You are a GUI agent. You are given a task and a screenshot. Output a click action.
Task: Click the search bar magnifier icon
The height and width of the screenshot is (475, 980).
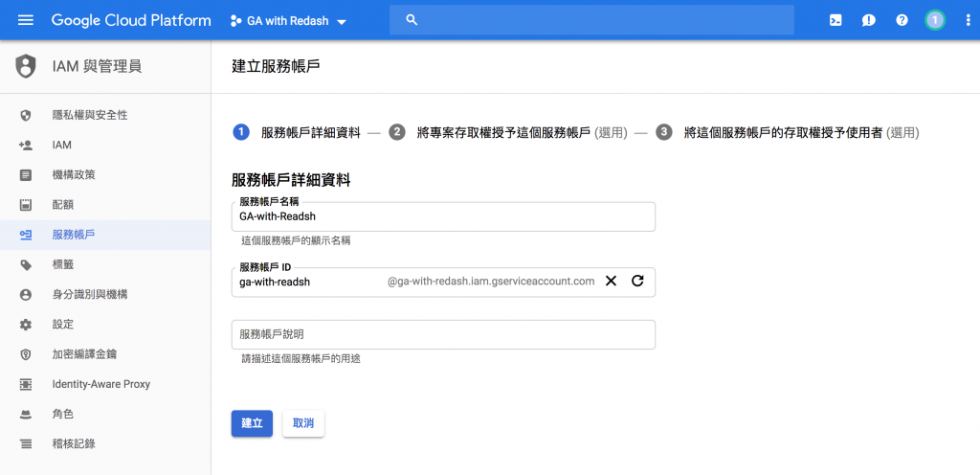(412, 20)
